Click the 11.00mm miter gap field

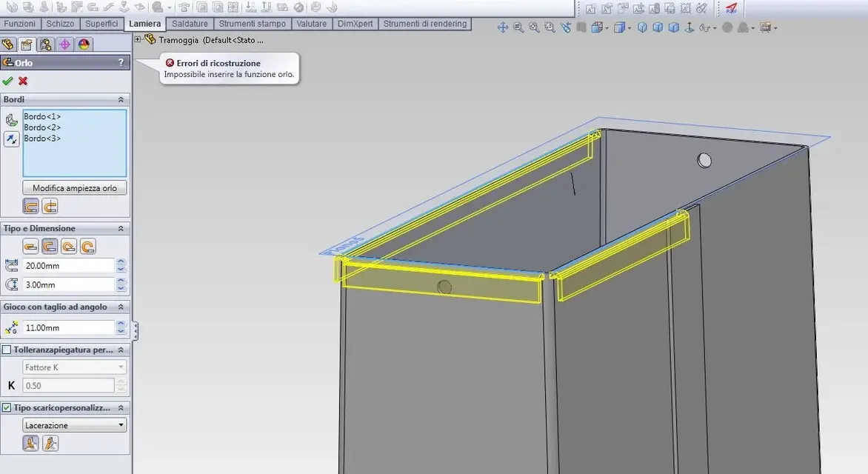click(68, 328)
